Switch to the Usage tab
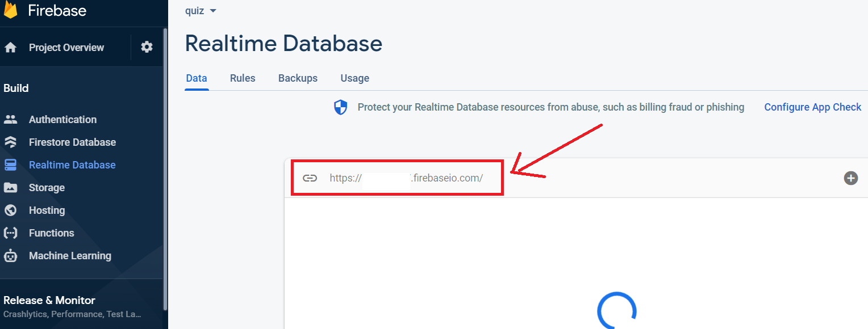The image size is (868, 329). point(355,78)
